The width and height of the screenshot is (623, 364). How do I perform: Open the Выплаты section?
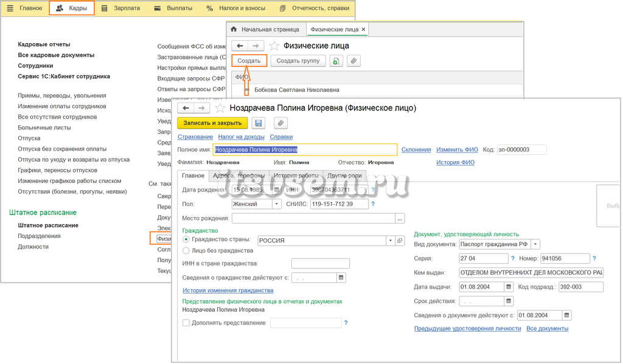(x=173, y=8)
